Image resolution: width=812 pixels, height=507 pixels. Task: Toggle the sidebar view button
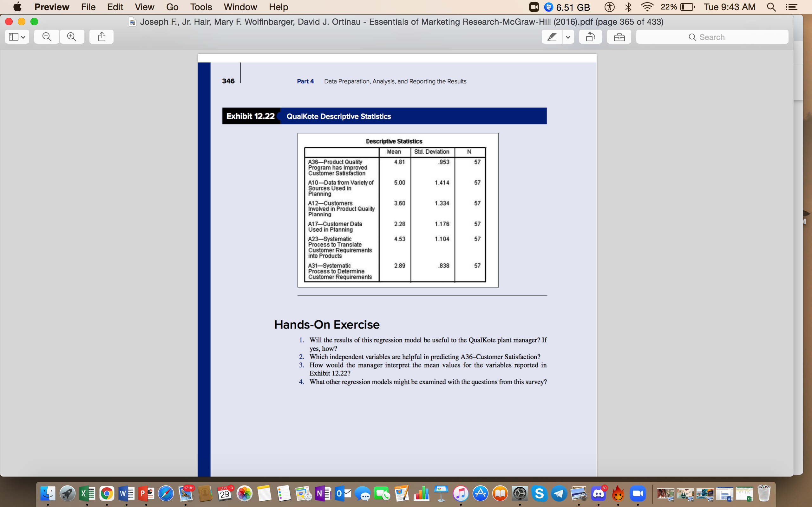[13, 37]
